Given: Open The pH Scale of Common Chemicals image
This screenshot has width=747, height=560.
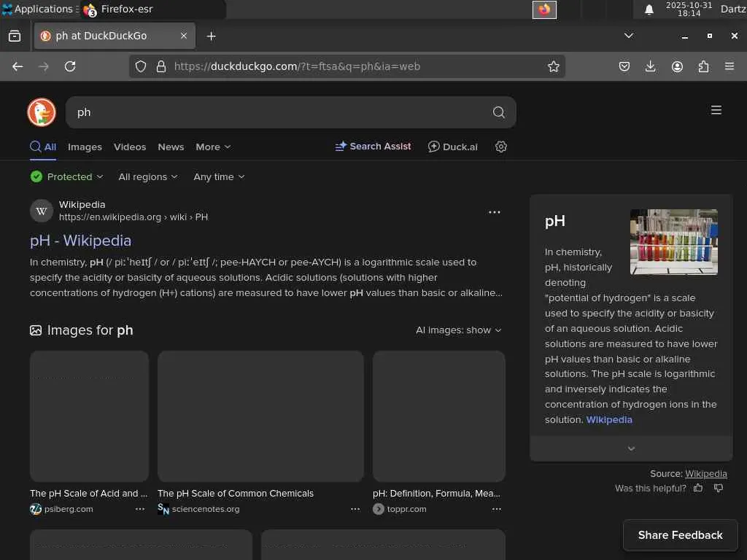Looking at the screenshot, I should (x=260, y=416).
